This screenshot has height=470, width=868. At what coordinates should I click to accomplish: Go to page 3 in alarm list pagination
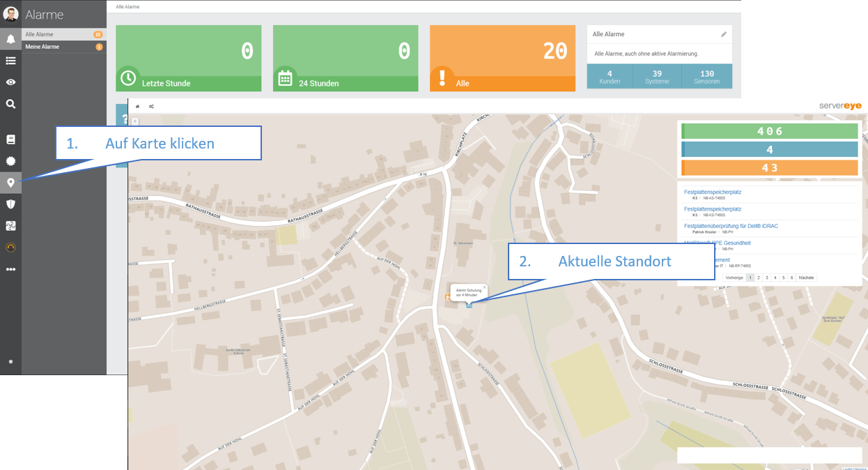(766, 278)
